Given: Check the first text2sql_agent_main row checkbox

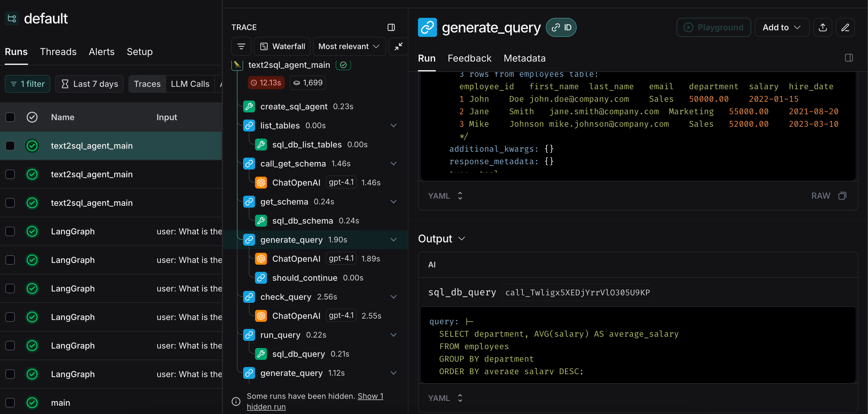Looking at the screenshot, I should click(10, 146).
